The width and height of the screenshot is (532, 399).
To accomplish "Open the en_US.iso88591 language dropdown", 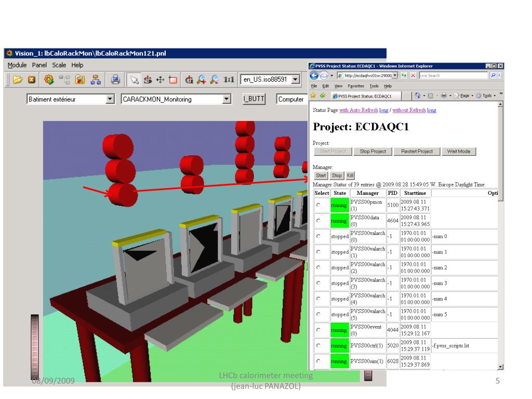I will pyautogui.click(x=296, y=79).
